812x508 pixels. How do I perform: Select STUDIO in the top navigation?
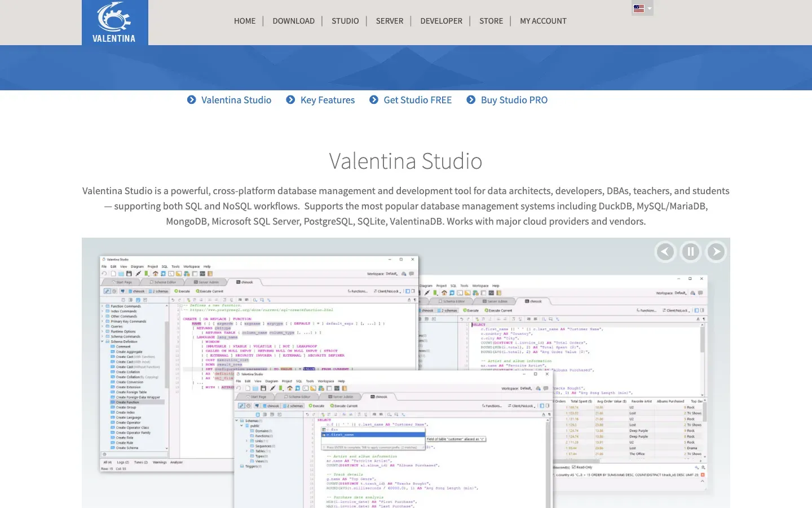(345, 21)
